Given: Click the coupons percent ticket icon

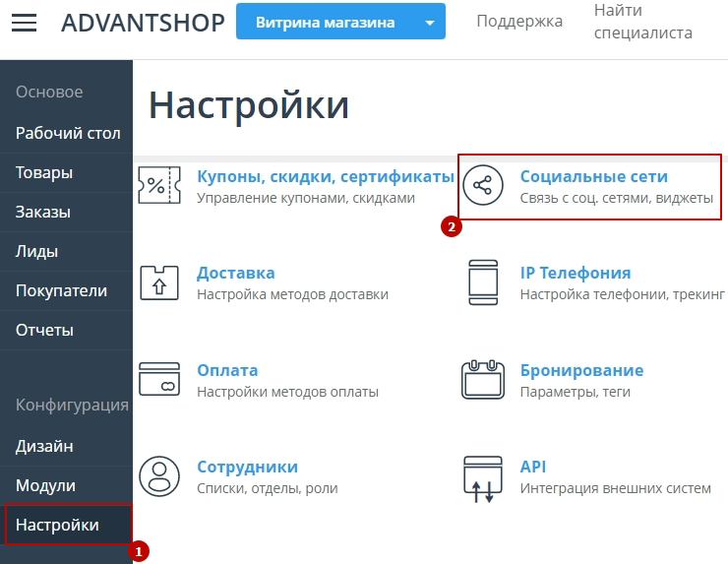Looking at the screenshot, I should [158, 185].
